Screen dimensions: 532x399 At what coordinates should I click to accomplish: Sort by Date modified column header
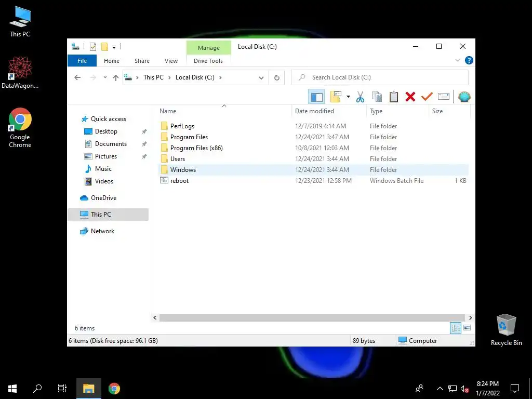coord(329,111)
